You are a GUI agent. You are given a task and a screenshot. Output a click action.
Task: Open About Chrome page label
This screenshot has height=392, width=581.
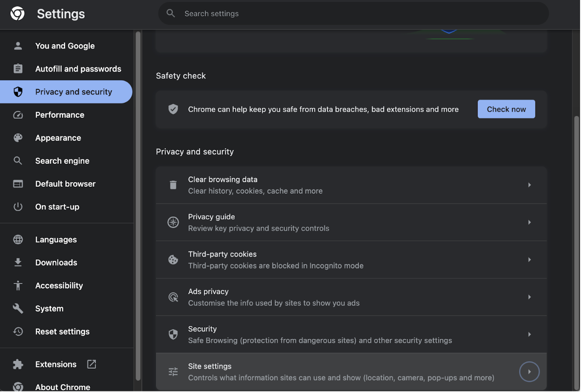(x=63, y=387)
